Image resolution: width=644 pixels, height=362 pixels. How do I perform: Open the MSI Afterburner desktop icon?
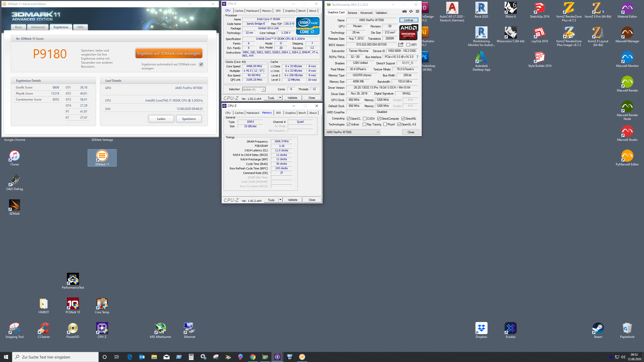coord(160,330)
